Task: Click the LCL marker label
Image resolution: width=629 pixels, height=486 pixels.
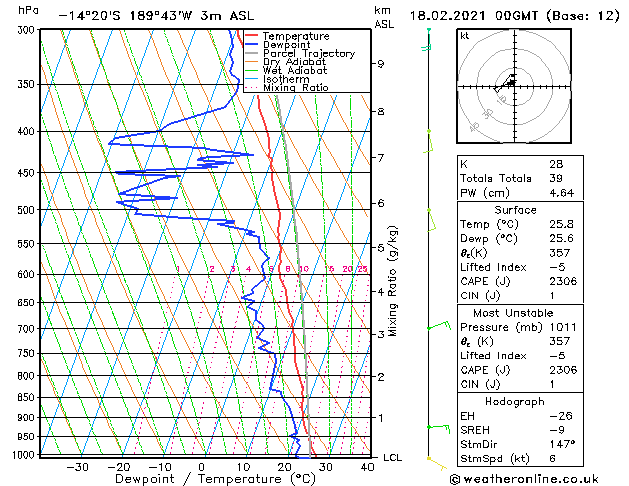Action: pyautogui.click(x=392, y=458)
